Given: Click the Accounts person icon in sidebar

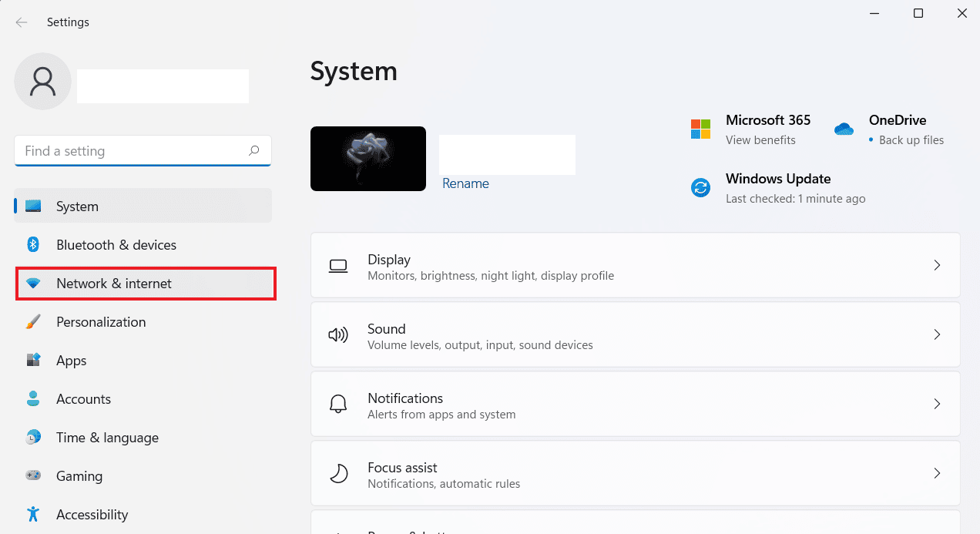Looking at the screenshot, I should [x=32, y=399].
